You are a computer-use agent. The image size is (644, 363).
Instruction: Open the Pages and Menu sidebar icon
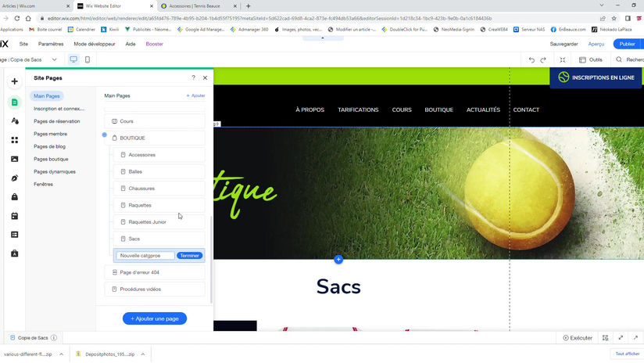tap(15, 102)
